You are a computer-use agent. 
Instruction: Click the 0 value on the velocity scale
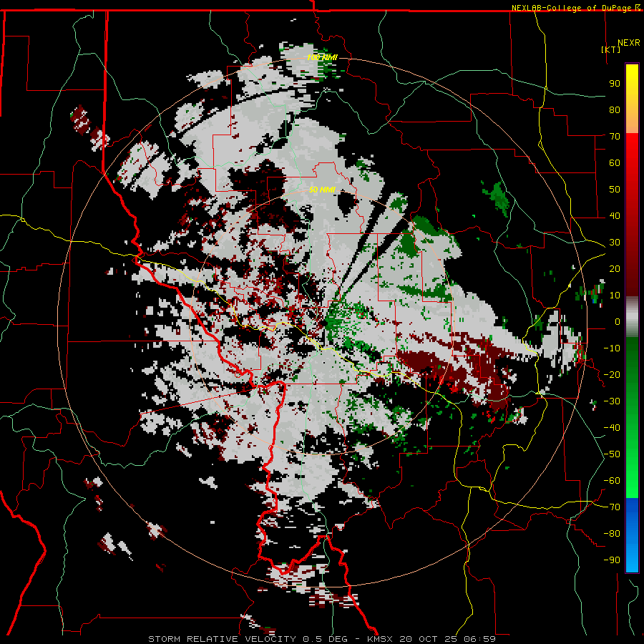pos(618,321)
